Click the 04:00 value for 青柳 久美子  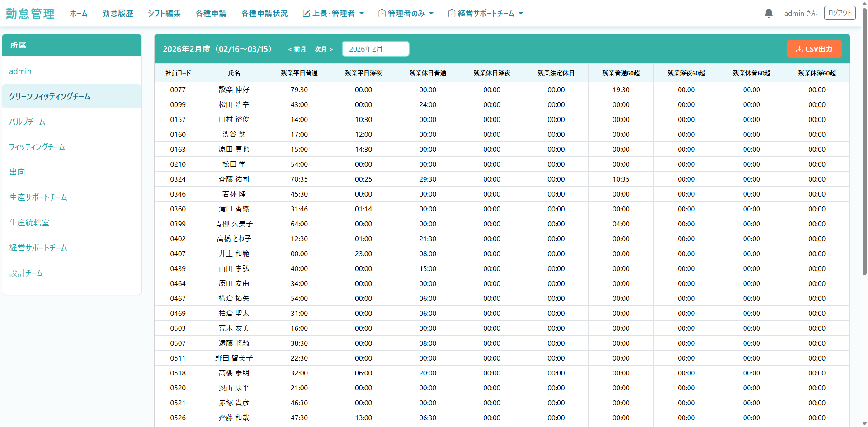point(621,224)
